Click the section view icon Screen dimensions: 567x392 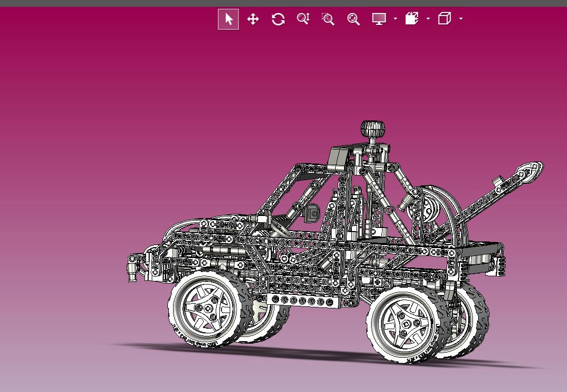(412, 18)
